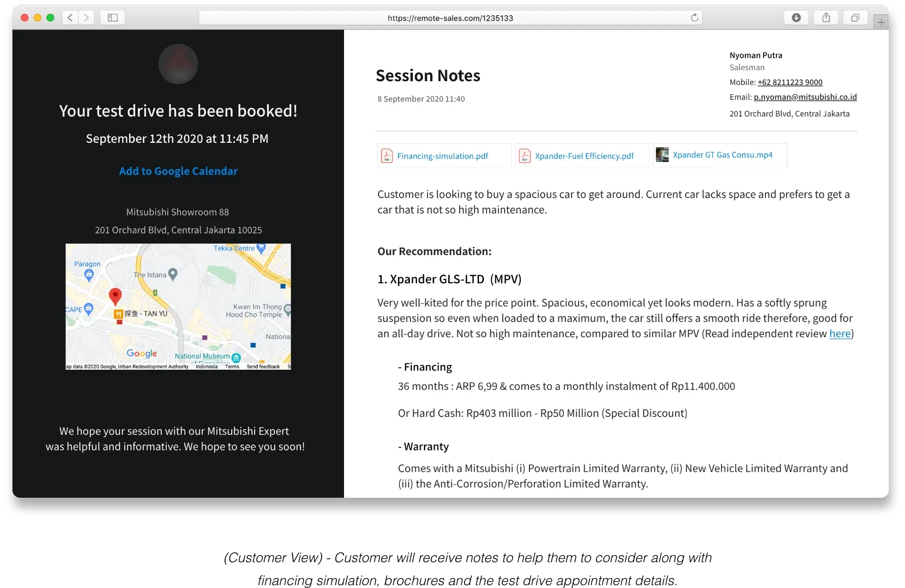
Task: Click the Kwan Im Thong Hood Cho Temple marker
Action: (x=287, y=309)
